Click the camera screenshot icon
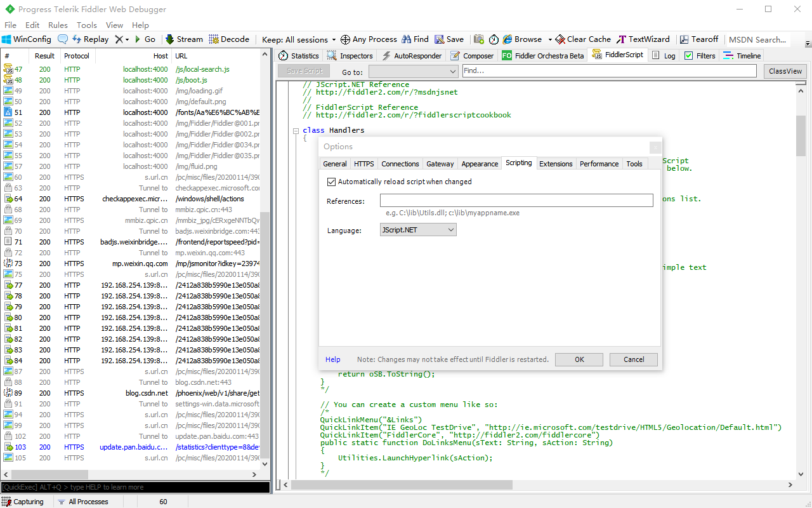This screenshot has width=812, height=508. pyautogui.click(x=479, y=39)
